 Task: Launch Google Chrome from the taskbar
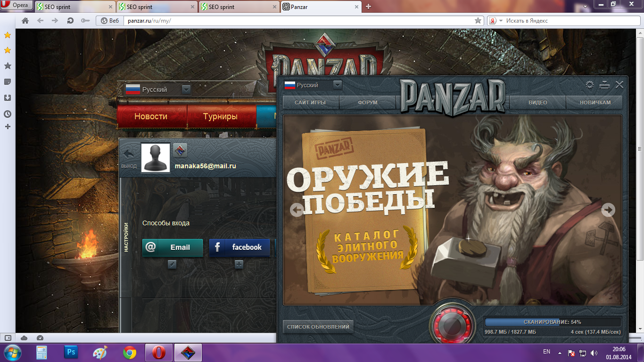coord(130,353)
